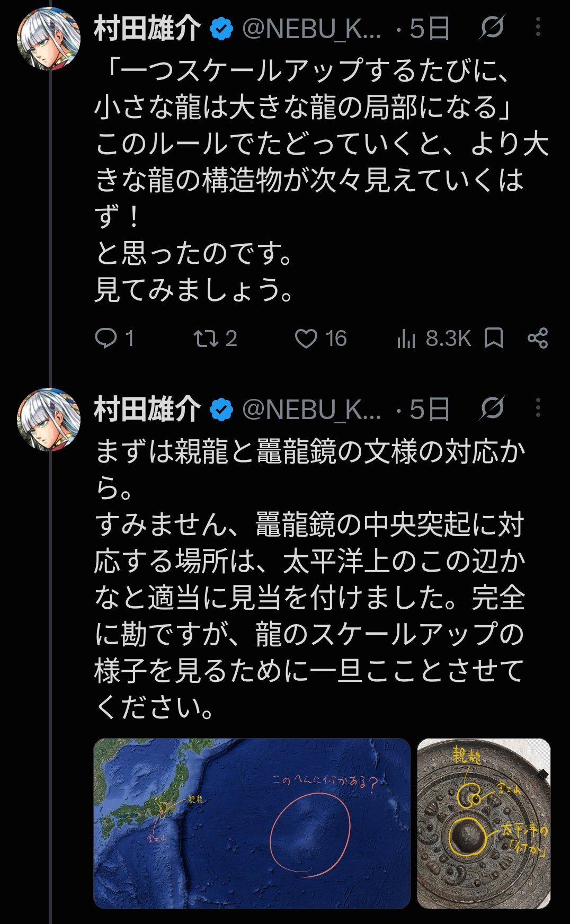Image resolution: width=570 pixels, height=924 pixels.
Task: Open 村田雄介 profile avatar in first tweet
Action: [49, 39]
